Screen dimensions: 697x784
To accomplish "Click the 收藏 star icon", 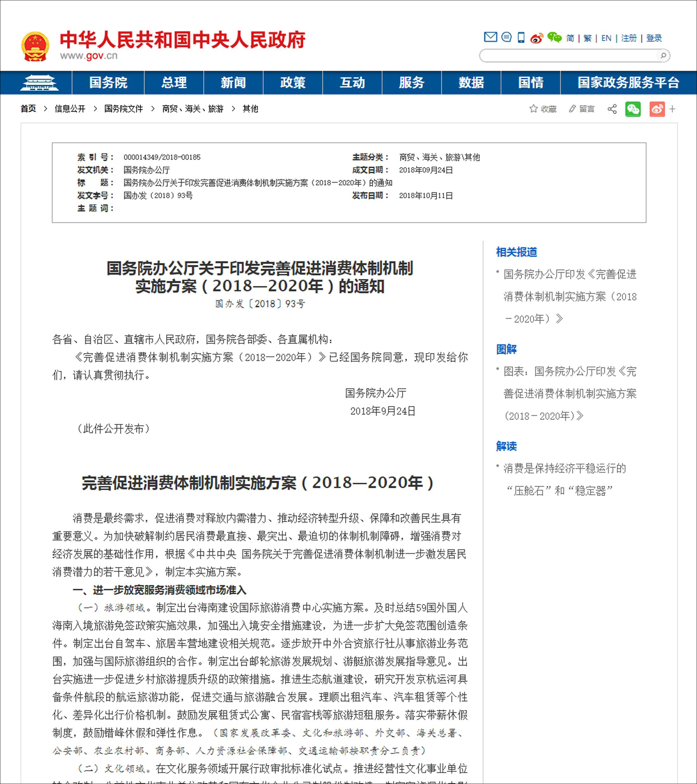I will tap(533, 109).
